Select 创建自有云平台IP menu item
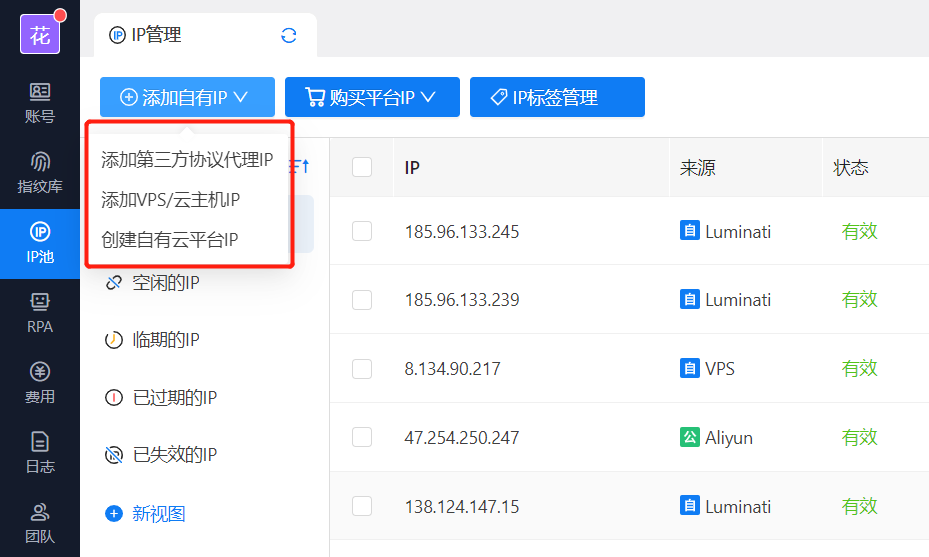 click(170, 240)
